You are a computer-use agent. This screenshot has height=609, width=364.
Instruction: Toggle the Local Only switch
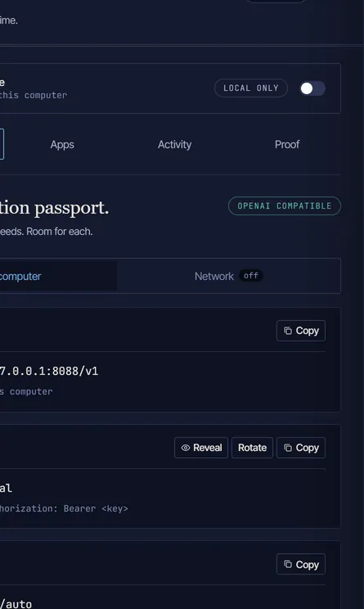tap(312, 88)
